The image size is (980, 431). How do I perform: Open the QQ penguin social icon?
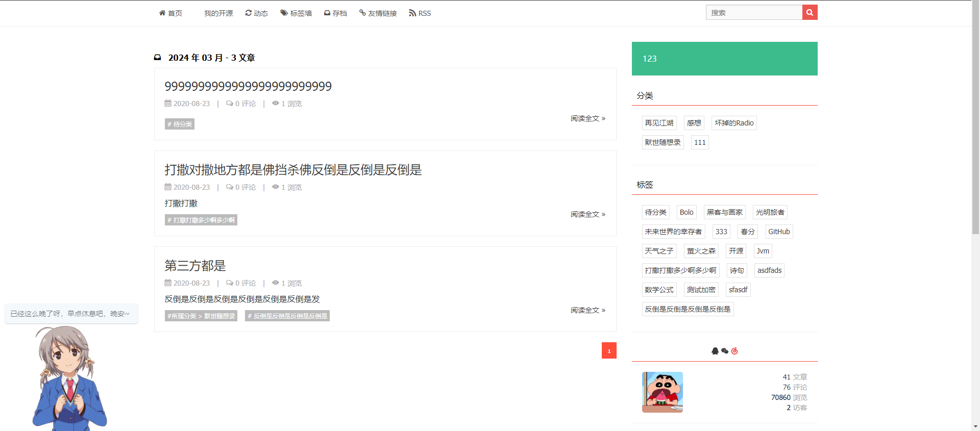(715, 351)
